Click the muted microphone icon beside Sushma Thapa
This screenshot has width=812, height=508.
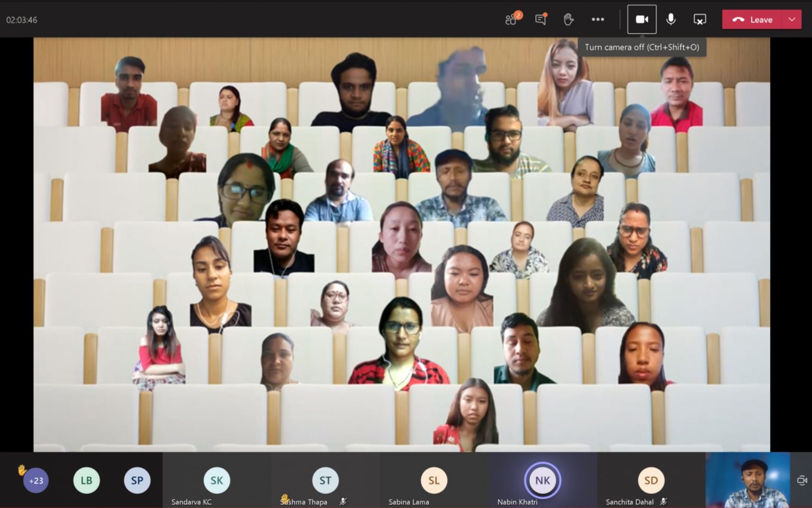click(343, 501)
